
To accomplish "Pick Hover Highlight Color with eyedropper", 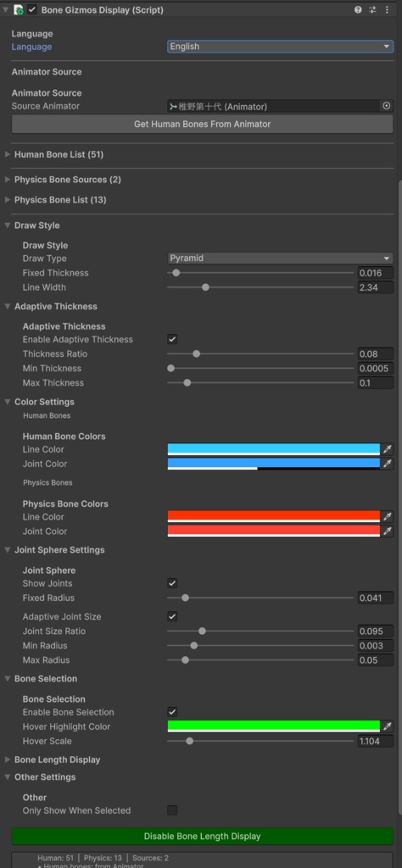I will tap(387, 726).
